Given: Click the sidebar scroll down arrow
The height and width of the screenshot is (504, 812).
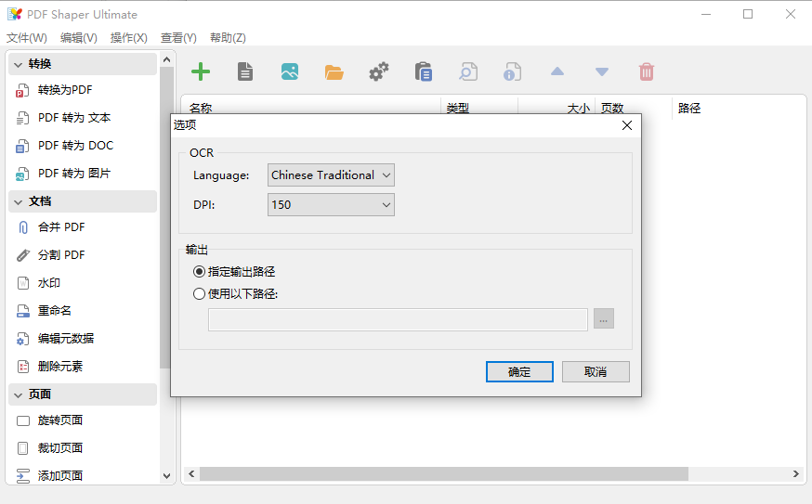Looking at the screenshot, I should [166, 476].
